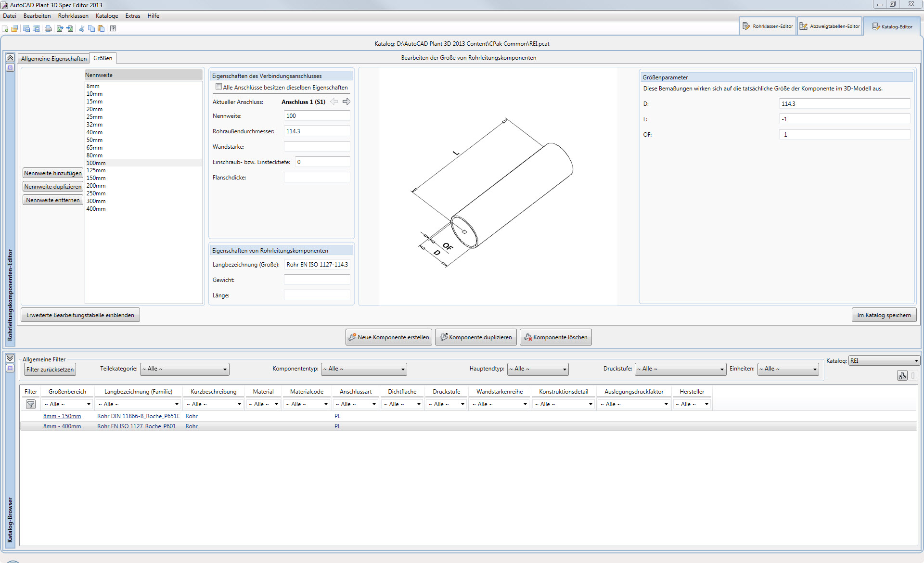Open the Rohrklassen menu
The width and height of the screenshot is (924, 563).
(73, 16)
